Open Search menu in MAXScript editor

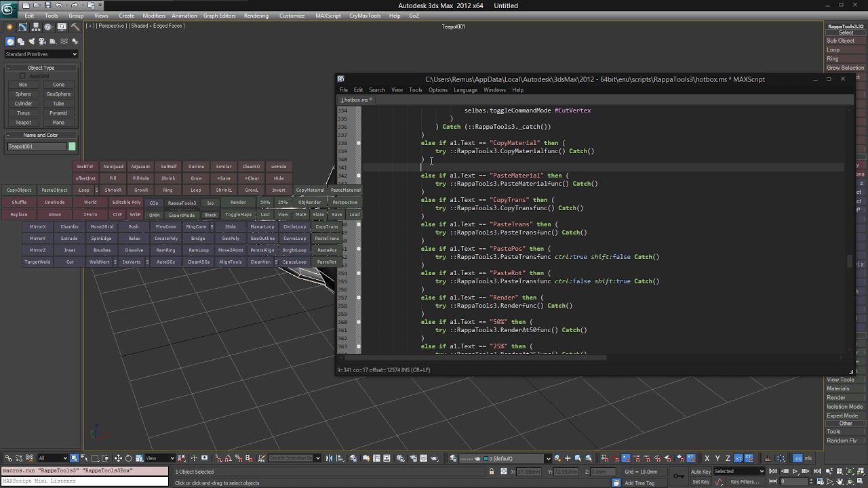tap(377, 89)
